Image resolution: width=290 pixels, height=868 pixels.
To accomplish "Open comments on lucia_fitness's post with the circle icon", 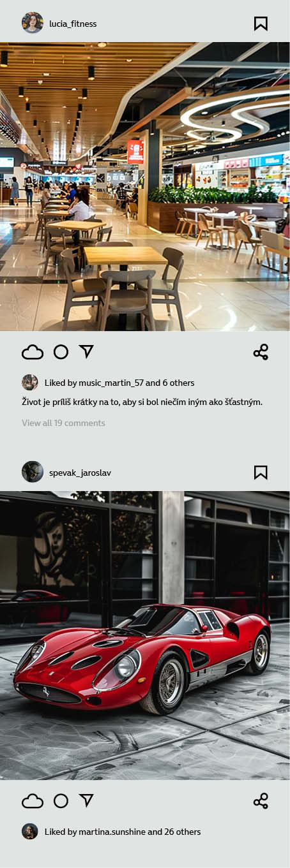I will pos(61,352).
